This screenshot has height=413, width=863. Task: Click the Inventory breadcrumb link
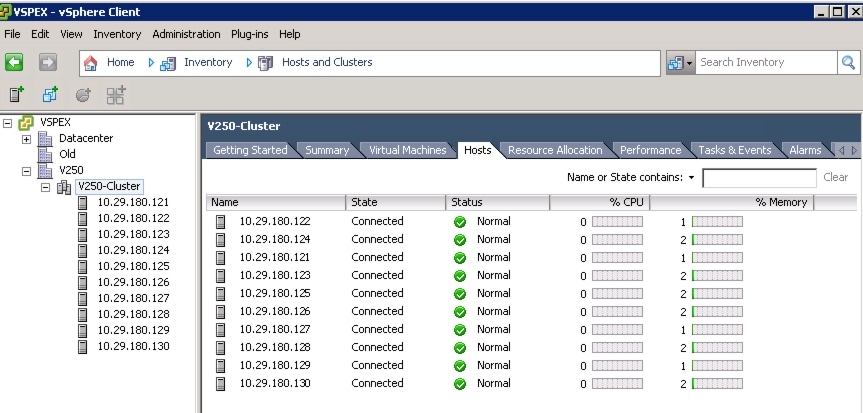208,62
